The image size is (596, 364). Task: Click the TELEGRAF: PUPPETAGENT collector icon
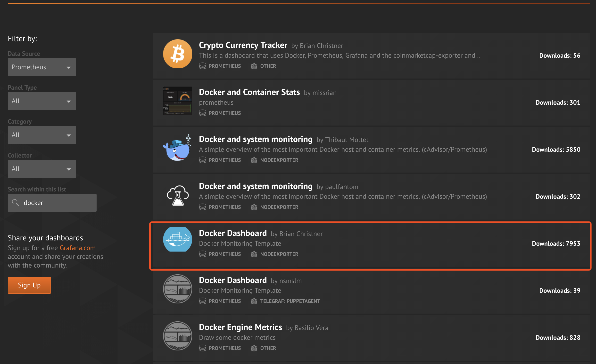tap(254, 301)
